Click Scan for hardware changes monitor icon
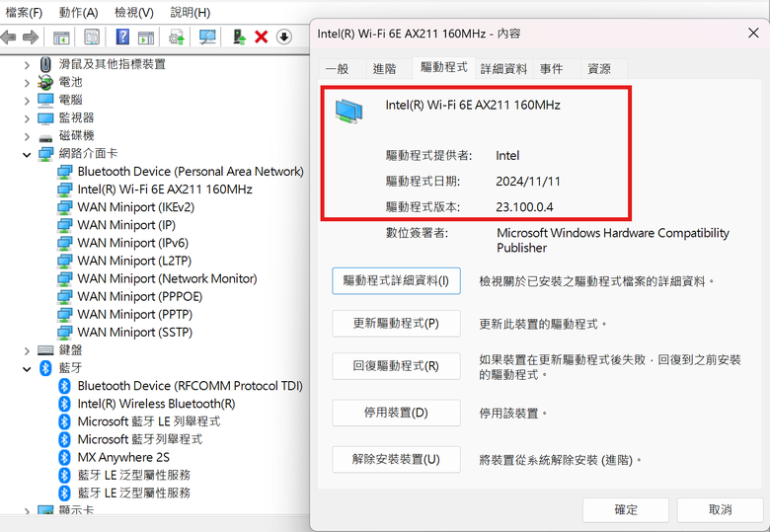 coord(207,37)
